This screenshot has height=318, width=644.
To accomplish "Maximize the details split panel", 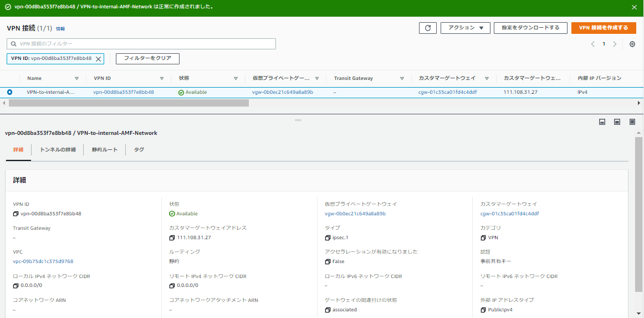I will (632, 122).
